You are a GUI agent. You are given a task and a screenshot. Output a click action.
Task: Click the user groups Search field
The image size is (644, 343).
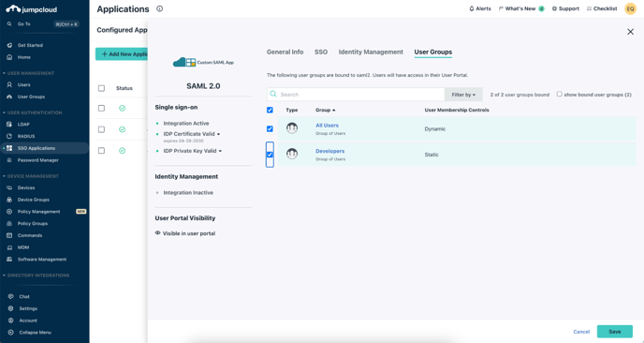(356, 95)
